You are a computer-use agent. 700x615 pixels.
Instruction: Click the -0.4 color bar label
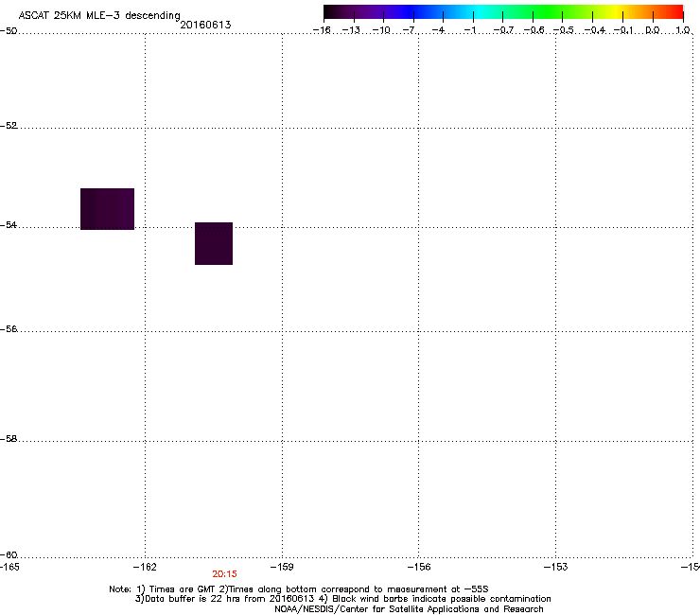coord(595,30)
